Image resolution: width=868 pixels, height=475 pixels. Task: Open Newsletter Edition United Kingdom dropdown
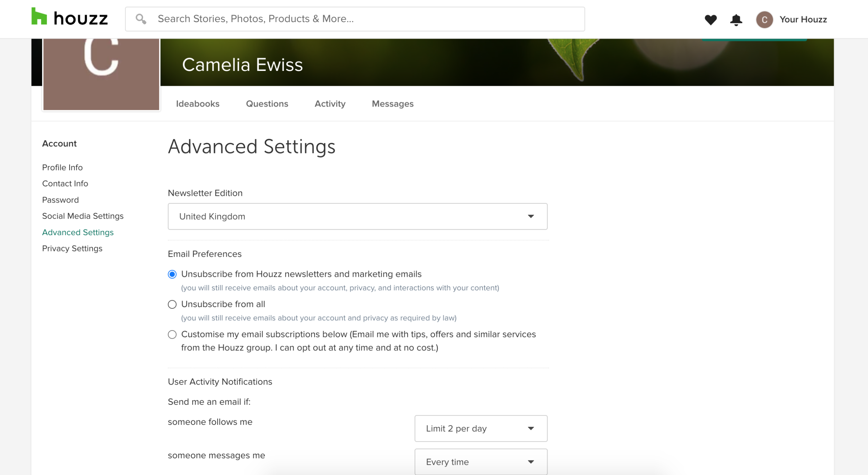point(357,216)
